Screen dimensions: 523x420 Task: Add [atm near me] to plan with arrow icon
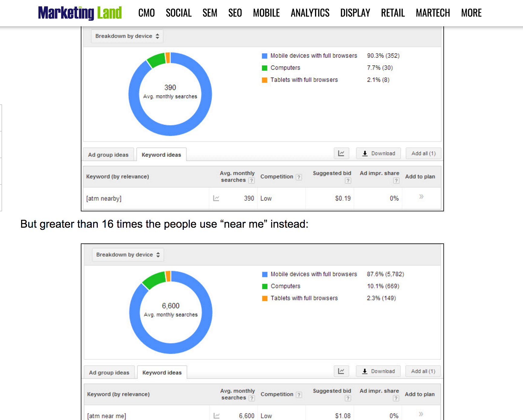421,414
